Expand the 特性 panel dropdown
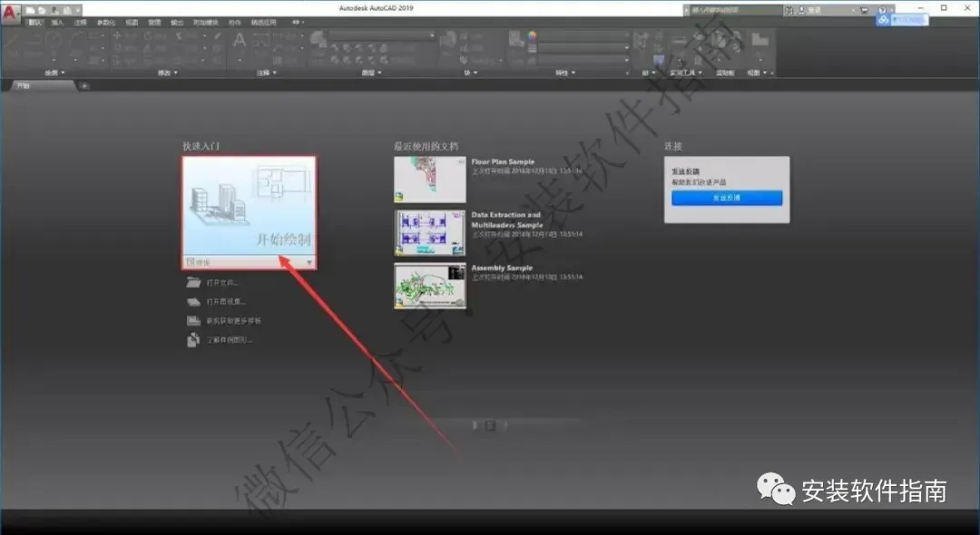 [565, 73]
